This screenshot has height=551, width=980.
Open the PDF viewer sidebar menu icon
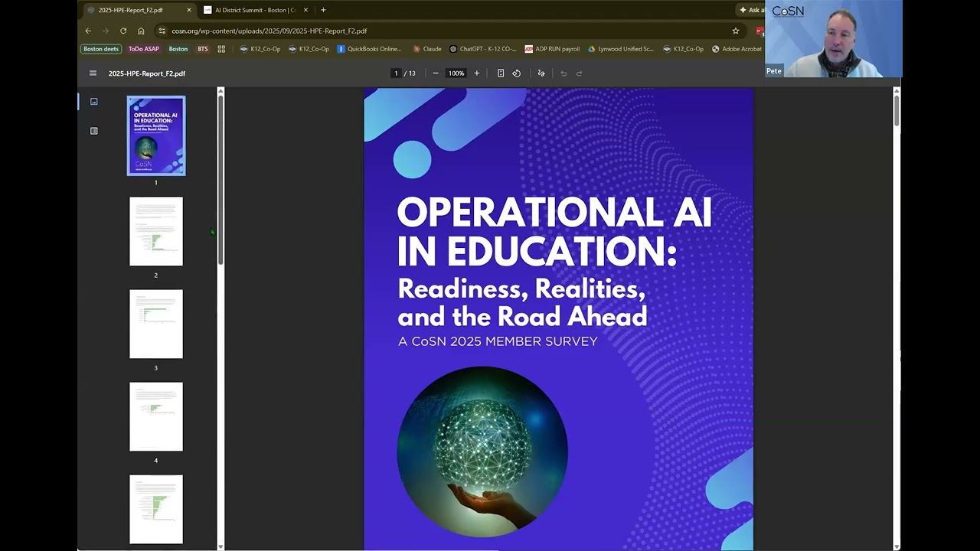coord(93,73)
